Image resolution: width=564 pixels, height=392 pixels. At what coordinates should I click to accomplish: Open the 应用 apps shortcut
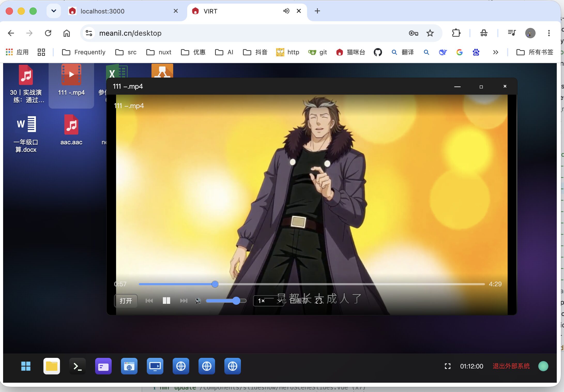[x=17, y=52]
